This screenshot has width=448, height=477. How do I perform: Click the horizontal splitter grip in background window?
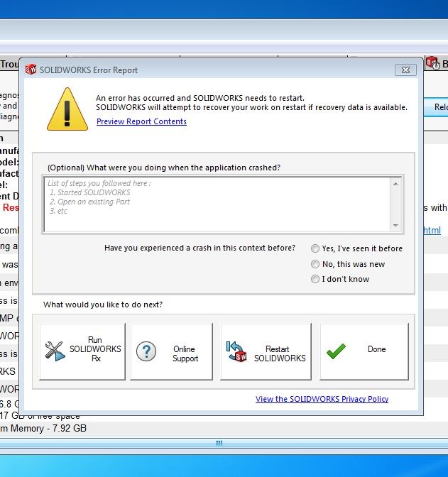tap(219, 443)
